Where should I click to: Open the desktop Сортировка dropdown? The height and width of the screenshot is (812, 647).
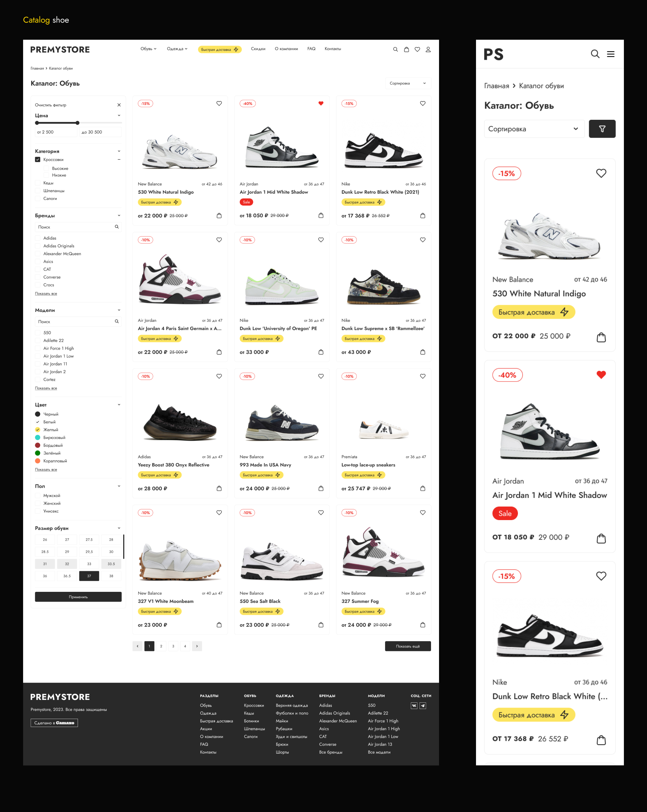pyautogui.click(x=408, y=83)
